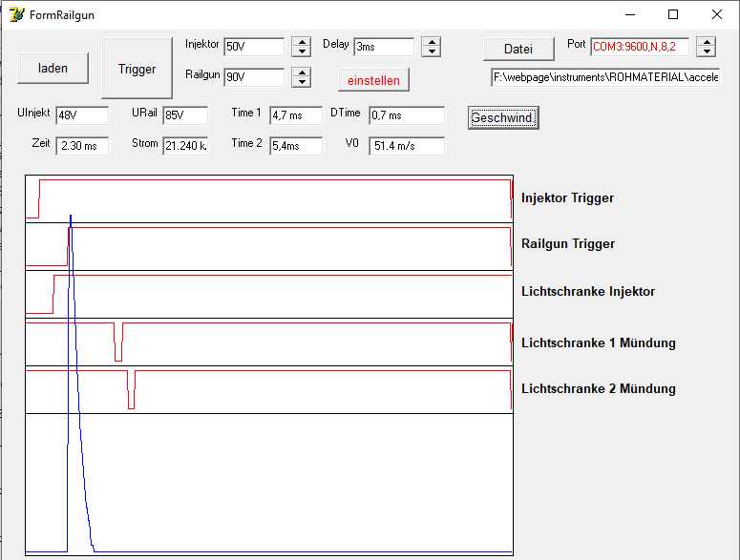Click the FormRailgun title bar app icon

coord(16,14)
